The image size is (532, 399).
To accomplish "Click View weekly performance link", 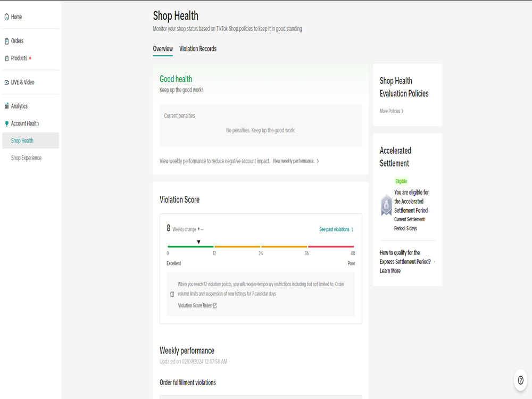I will click(x=293, y=161).
